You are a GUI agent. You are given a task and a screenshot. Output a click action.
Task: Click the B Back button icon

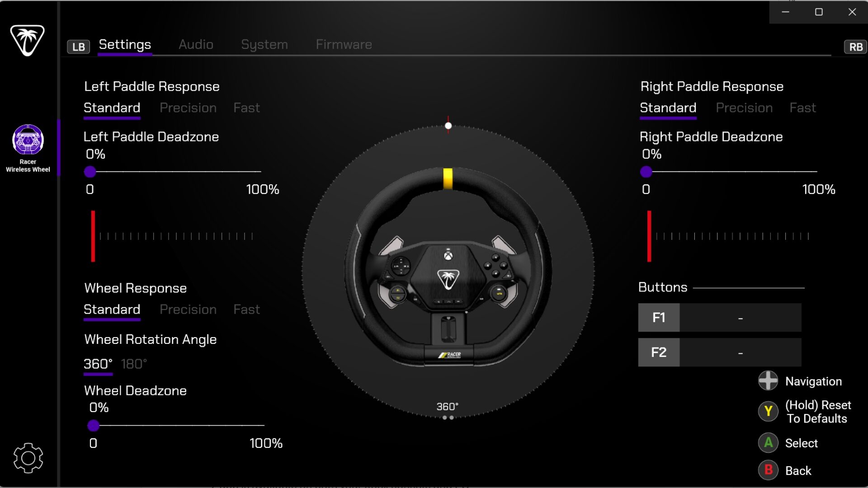click(x=768, y=470)
